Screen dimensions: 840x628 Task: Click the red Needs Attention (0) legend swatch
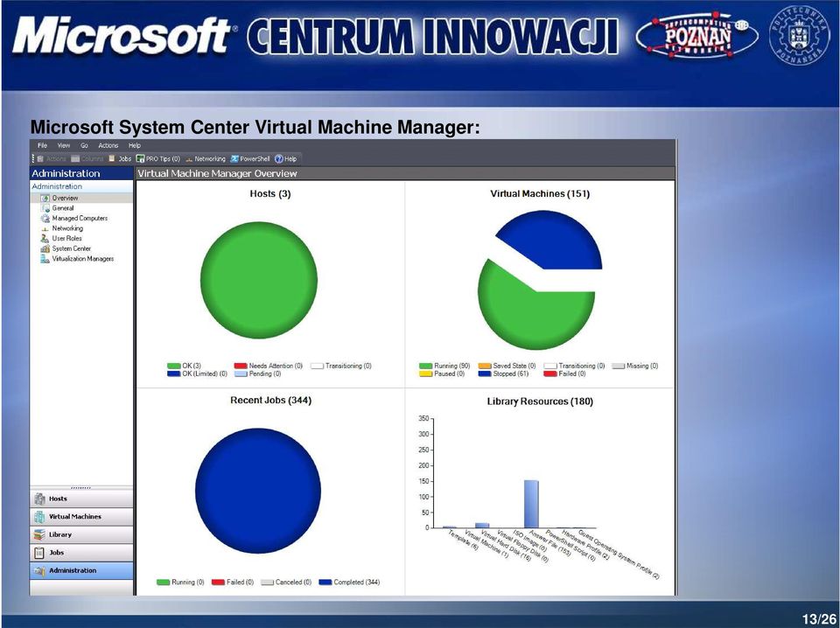coord(241,366)
